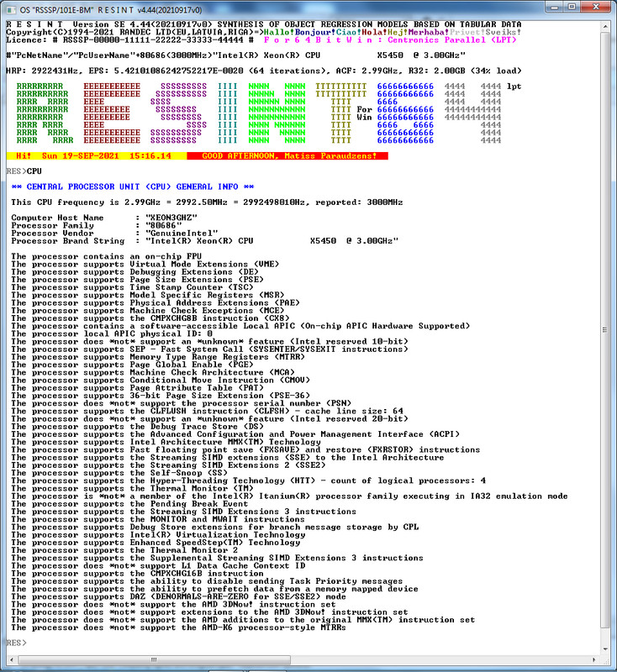Click the horizontal scrollbar thumb
617x672 pixels.
click(x=154, y=659)
